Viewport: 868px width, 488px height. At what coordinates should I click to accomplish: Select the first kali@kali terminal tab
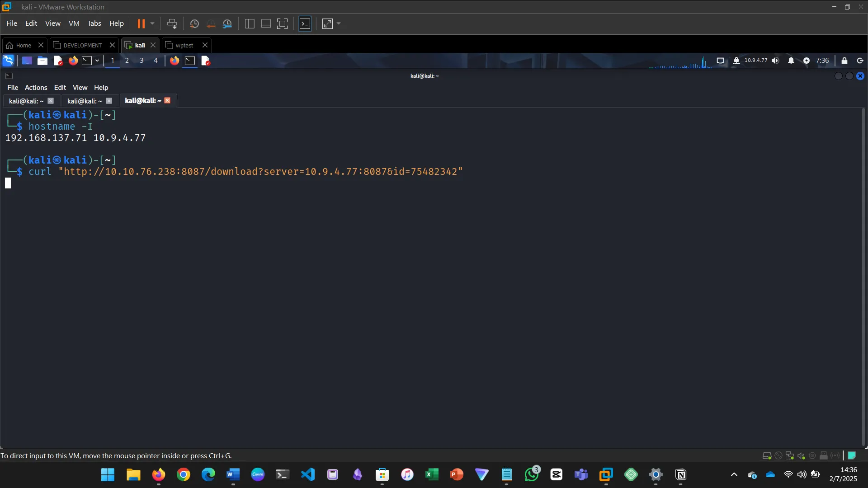tap(26, 101)
